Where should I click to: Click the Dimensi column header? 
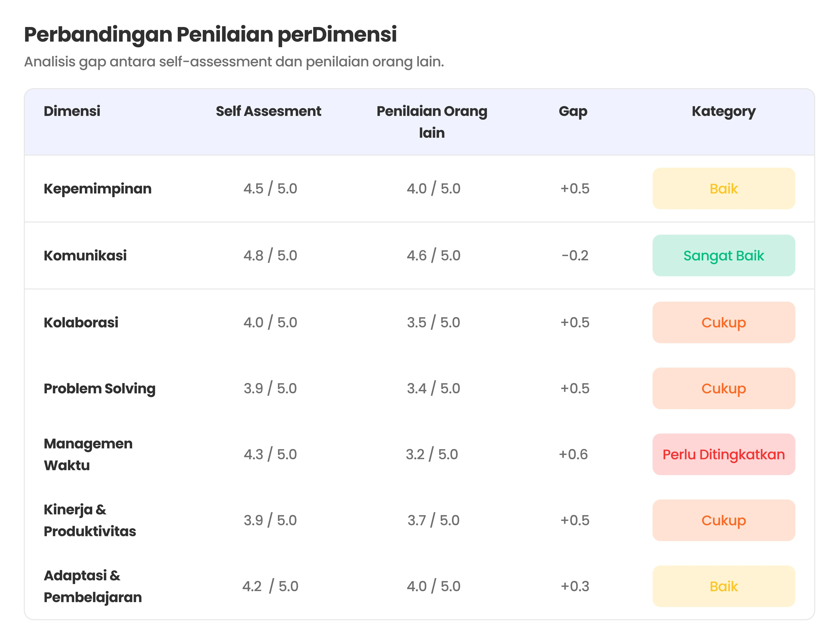click(72, 111)
